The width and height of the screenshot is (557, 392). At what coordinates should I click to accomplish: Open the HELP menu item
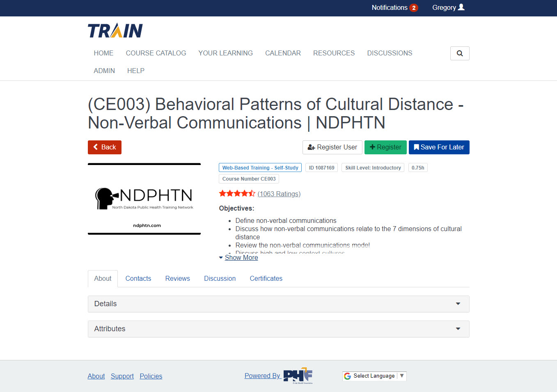(136, 71)
